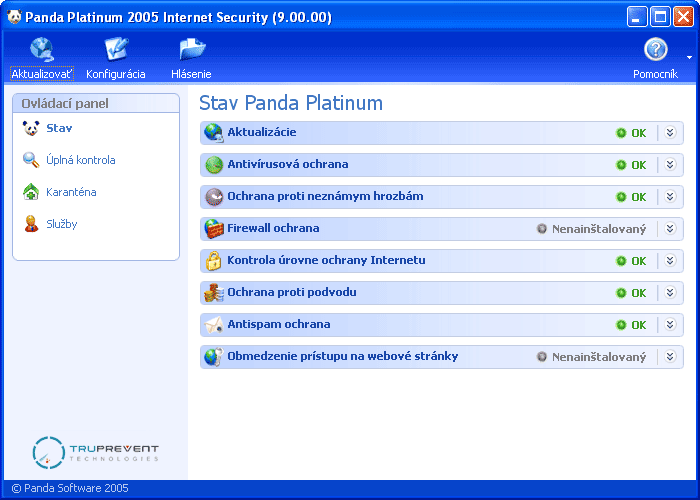Image resolution: width=700 pixels, height=500 pixels.
Task: Click the Antispam ochrana row title
Action: pyautogui.click(x=279, y=324)
